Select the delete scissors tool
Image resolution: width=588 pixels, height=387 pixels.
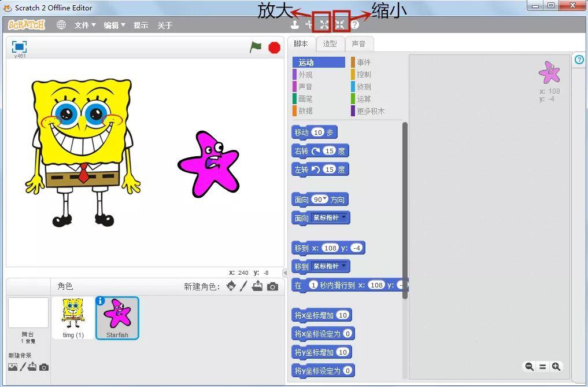click(x=309, y=25)
